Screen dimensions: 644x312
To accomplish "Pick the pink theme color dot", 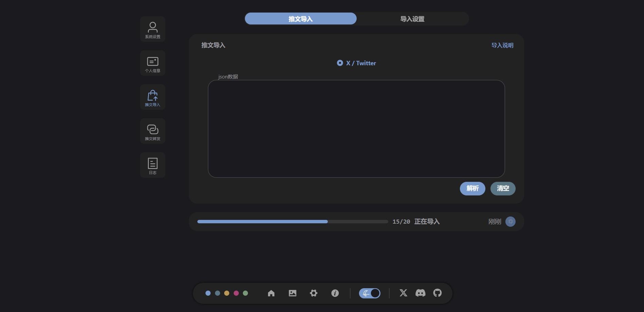I will [236, 293].
